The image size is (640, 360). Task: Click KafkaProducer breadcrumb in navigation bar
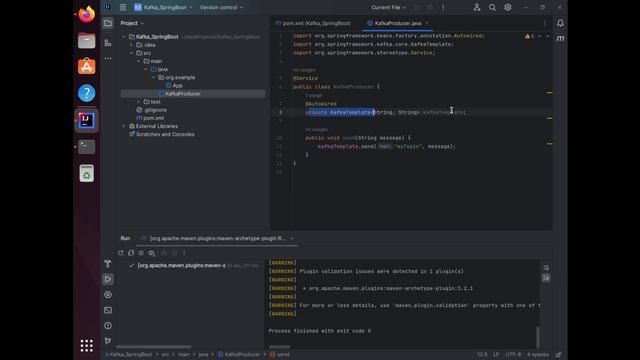coord(239,355)
